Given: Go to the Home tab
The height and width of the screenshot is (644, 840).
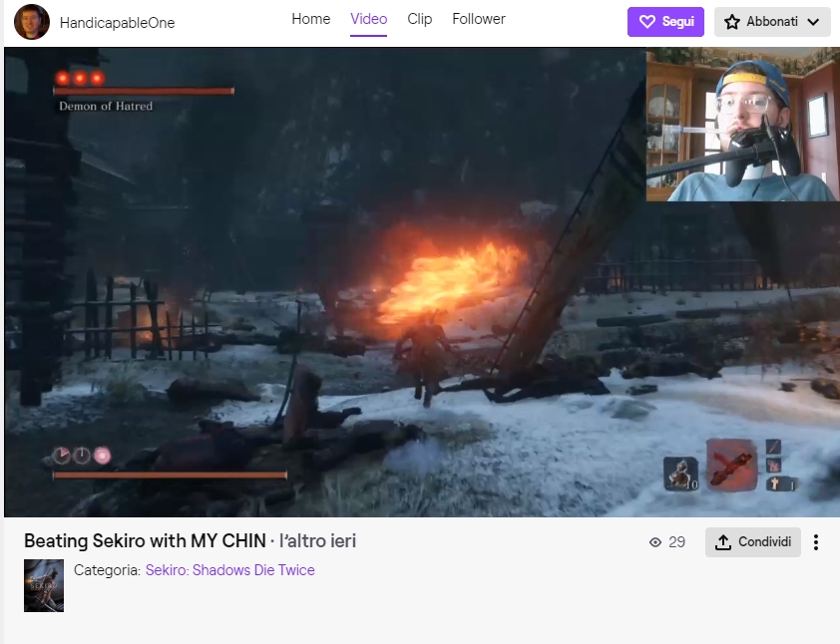Looking at the screenshot, I should (x=310, y=19).
